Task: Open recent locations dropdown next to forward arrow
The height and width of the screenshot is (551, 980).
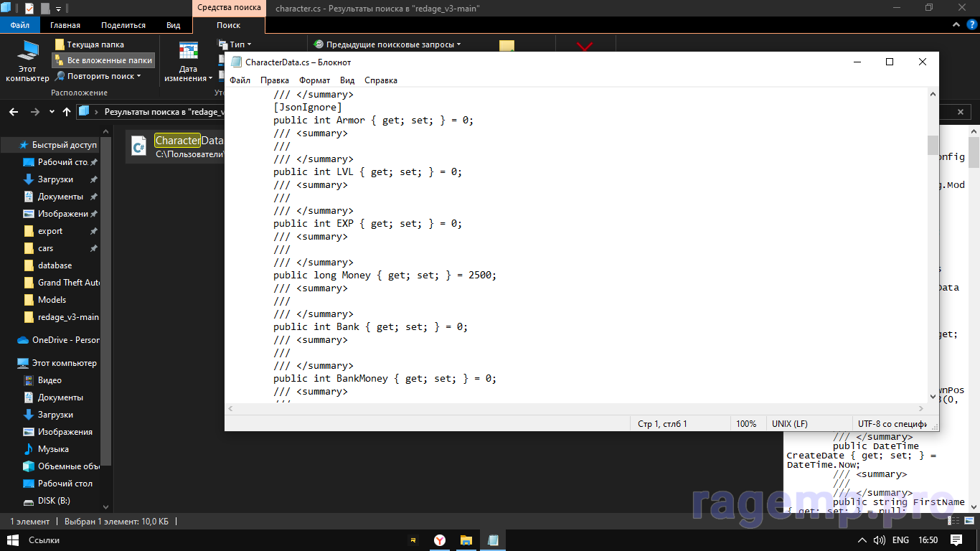Action: click(x=52, y=112)
